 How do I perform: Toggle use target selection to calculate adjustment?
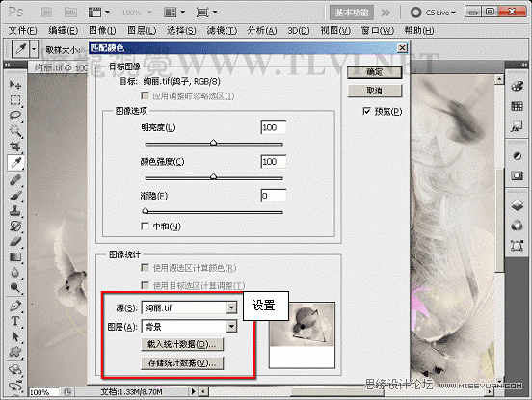(145, 285)
